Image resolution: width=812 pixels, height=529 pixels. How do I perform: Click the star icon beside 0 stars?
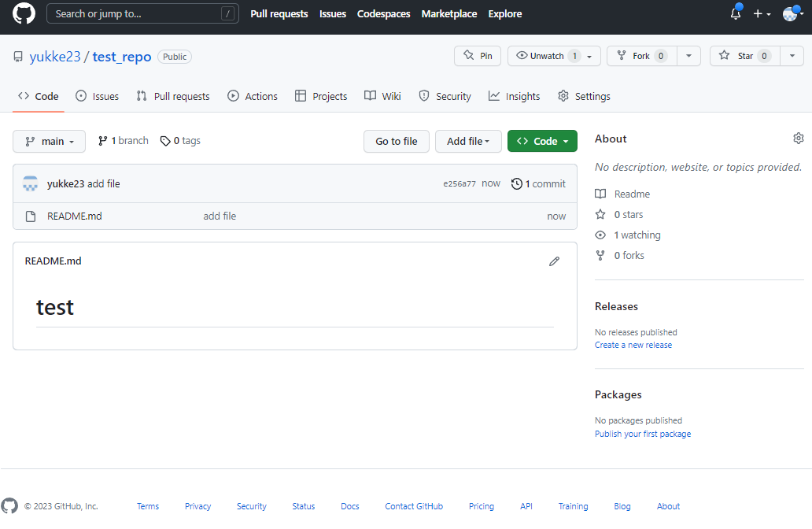[600, 214]
